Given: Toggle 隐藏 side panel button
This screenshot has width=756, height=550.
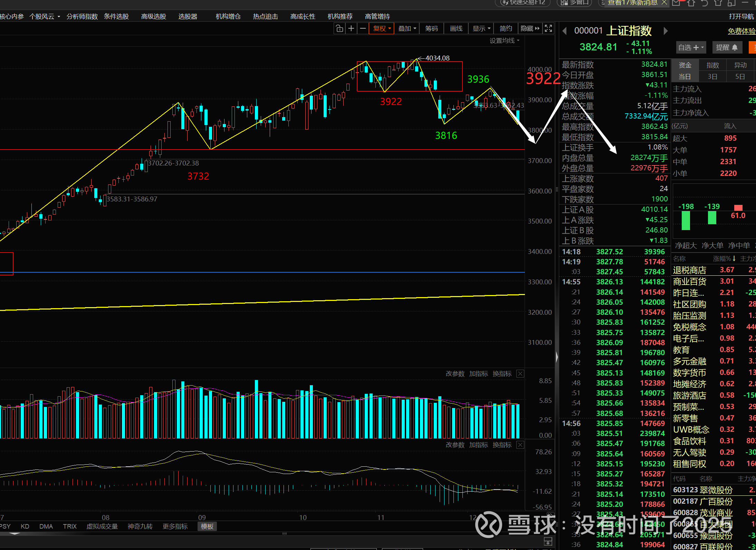Looking at the screenshot, I should point(530,29).
